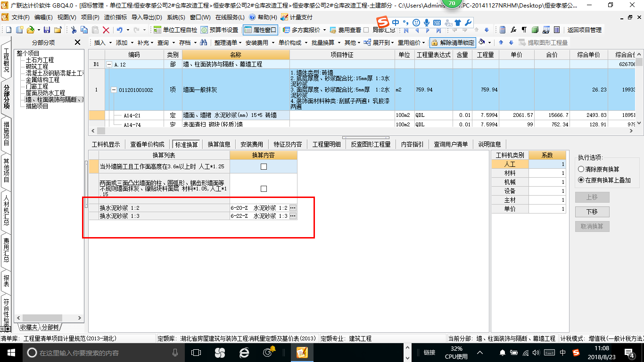Open 单位工程自检 self-check tool
Viewport: 644px width, 362px height.
(175, 30)
